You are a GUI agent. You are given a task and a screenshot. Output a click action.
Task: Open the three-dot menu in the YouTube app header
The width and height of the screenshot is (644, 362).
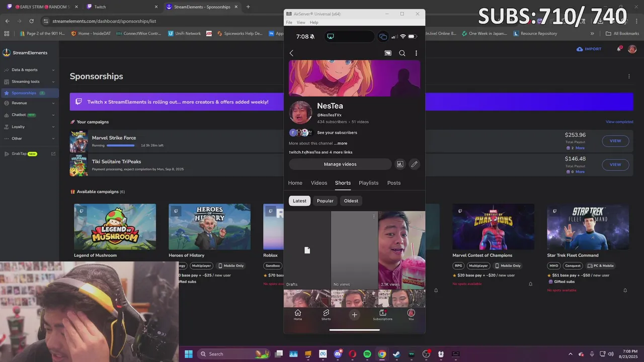(x=416, y=53)
